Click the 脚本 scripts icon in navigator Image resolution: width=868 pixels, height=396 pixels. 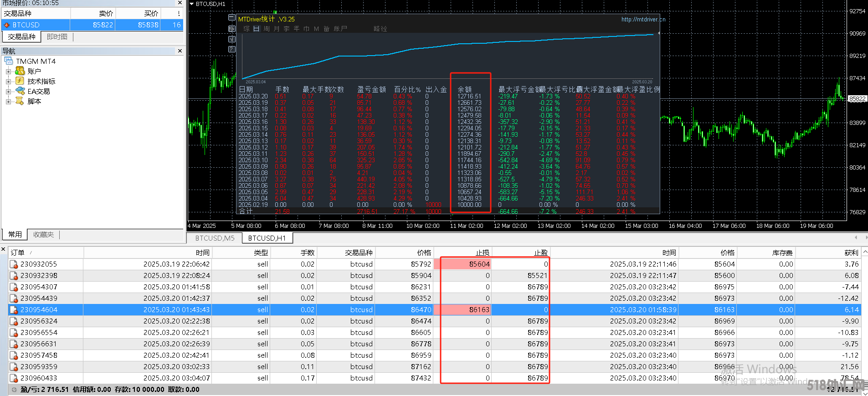coord(20,101)
